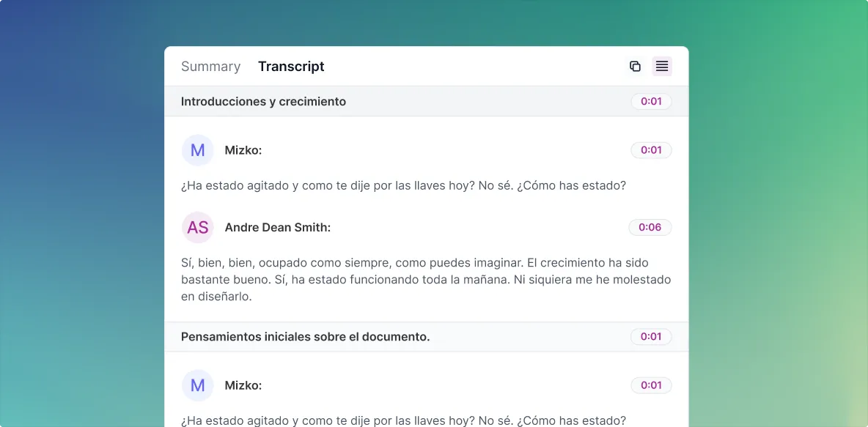Switch to the Summary tab
868x427 pixels.
click(211, 67)
